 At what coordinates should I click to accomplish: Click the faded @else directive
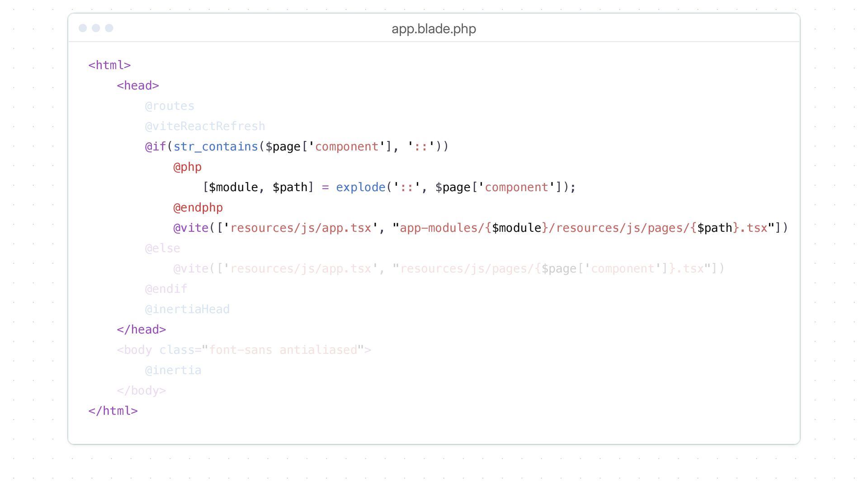click(x=162, y=249)
